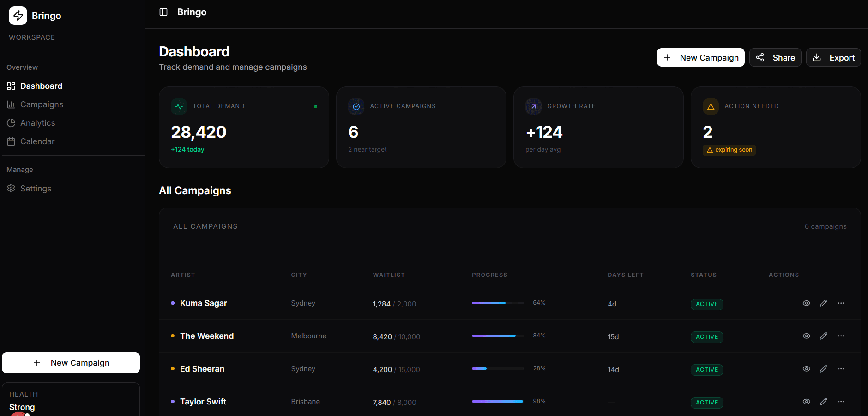Toggle visibility of The Weekend campaign
This screenshot has width=868, height=416.
pos(806,336)
